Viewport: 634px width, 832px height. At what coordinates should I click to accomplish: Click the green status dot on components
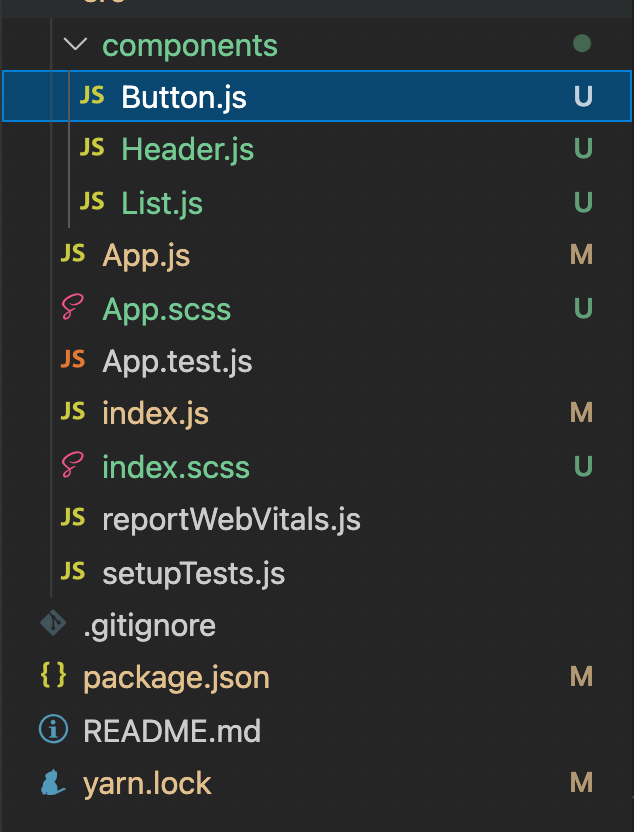tap(582, 44)
